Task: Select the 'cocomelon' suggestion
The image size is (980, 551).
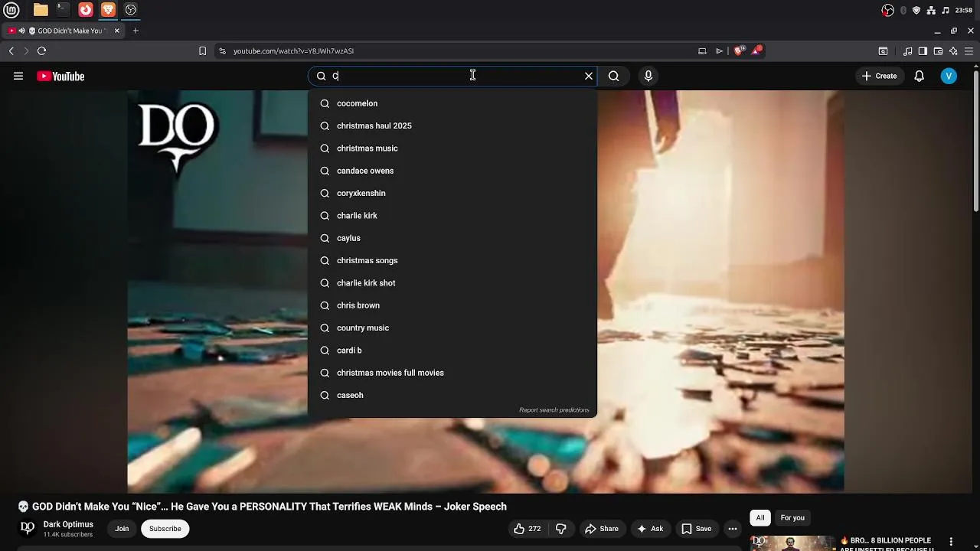Action: pyautogui.click(x=452, y=103)
